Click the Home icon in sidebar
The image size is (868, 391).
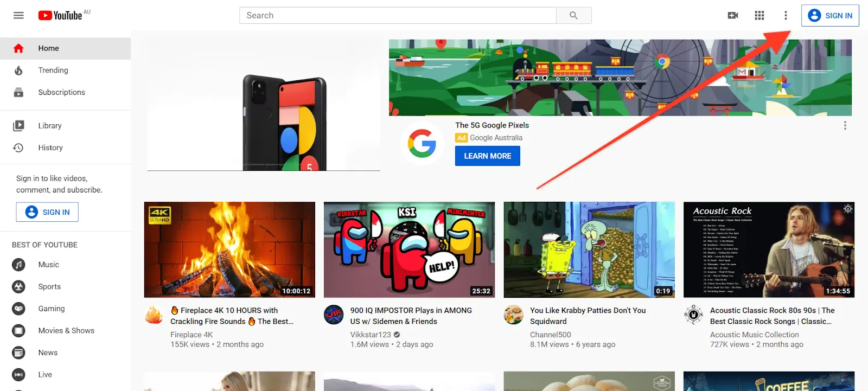click(x=18, y=48)
